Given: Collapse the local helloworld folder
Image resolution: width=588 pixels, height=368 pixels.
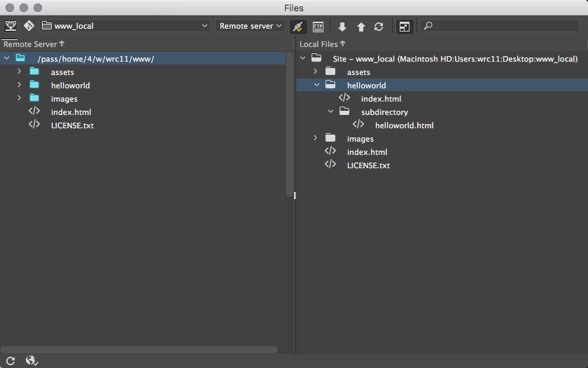Looking at the screenshot, I should tap(316, 86).
